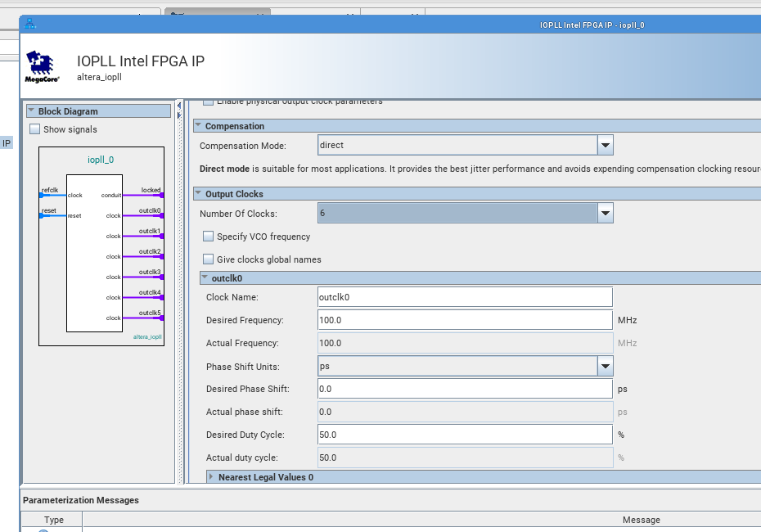Open the Compensation Mode dropdown

point(605,146)
